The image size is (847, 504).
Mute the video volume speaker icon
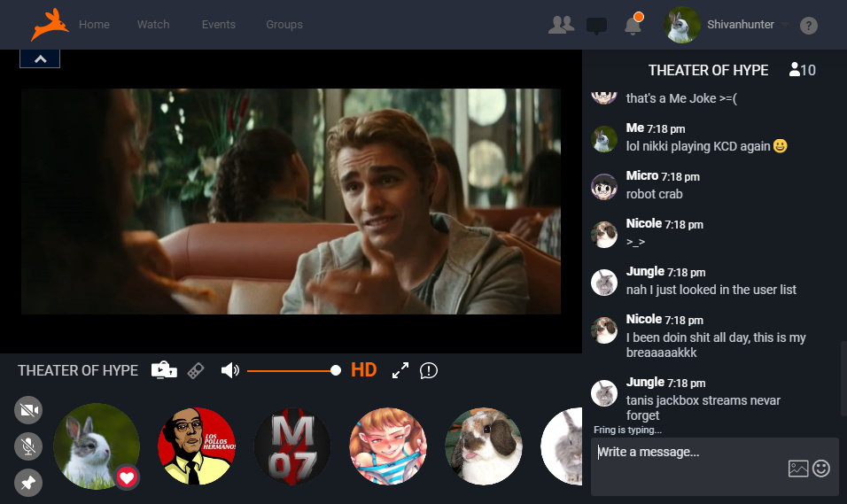(229, 370)
